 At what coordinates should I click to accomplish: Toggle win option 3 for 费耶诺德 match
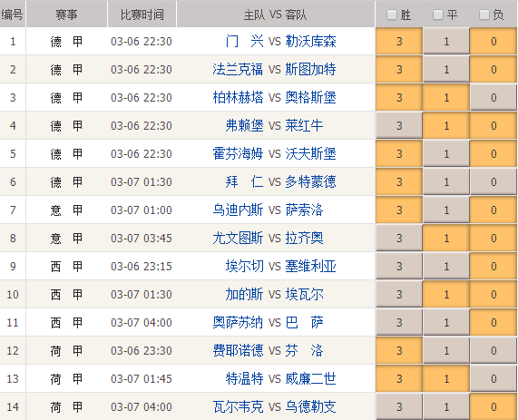399,350
